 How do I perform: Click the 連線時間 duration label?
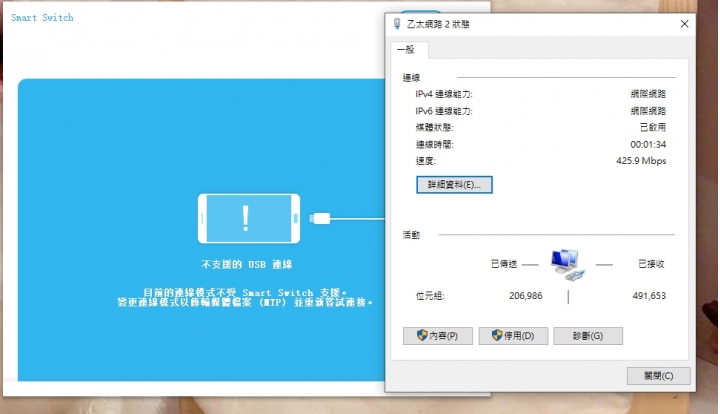(434, 145)
